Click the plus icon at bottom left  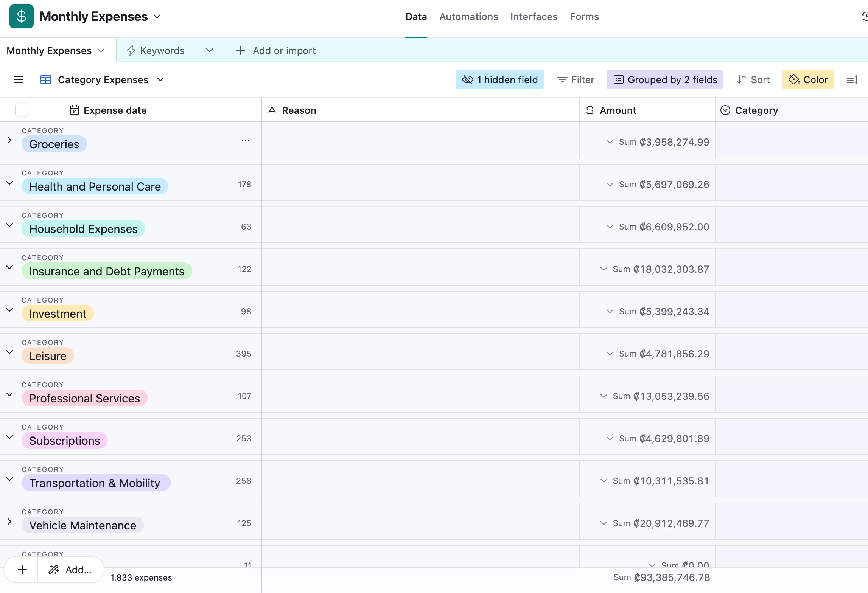22,570
